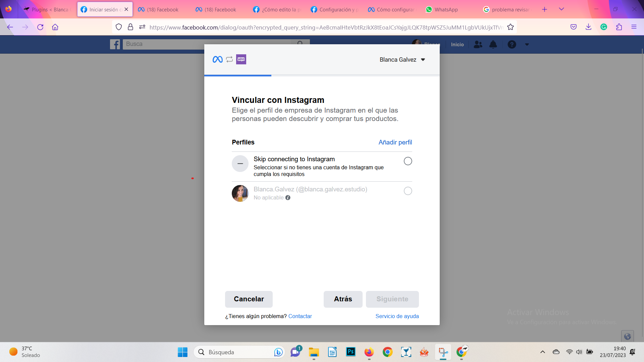Open the Firefox downloads icon
The image size is (644, 362).
coord(588,27)
